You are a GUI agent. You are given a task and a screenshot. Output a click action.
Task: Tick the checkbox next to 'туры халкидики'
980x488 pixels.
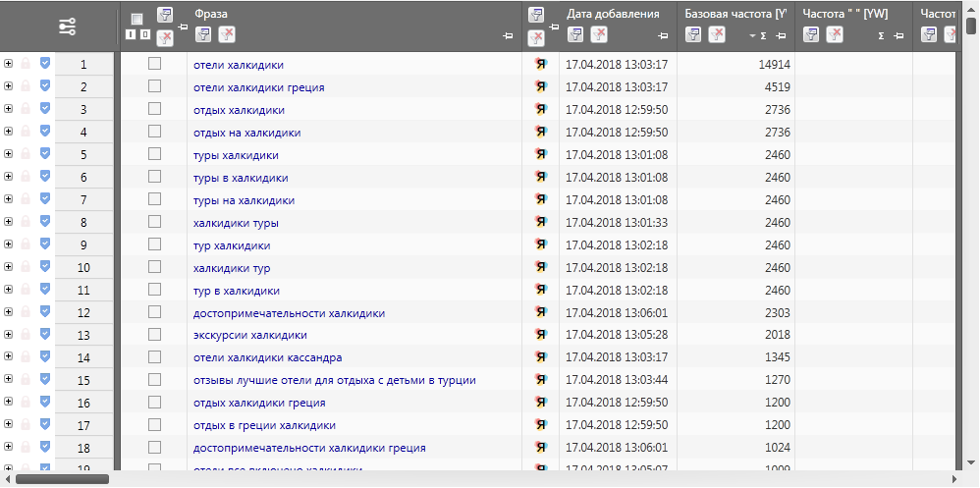point(154,154)
